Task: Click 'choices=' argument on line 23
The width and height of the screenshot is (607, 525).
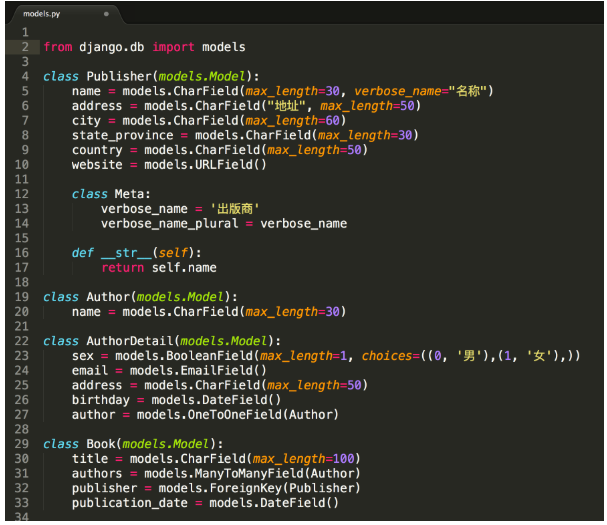Action: pos(391,356)
